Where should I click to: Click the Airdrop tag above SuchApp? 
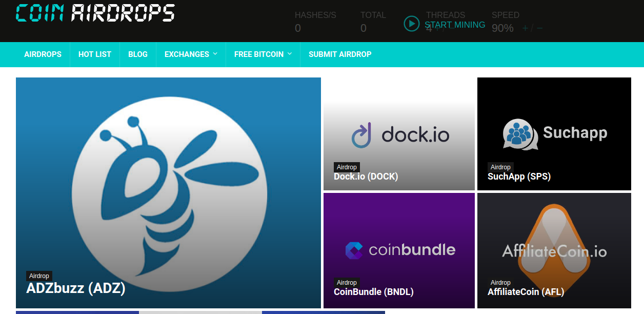pos(500,167)
